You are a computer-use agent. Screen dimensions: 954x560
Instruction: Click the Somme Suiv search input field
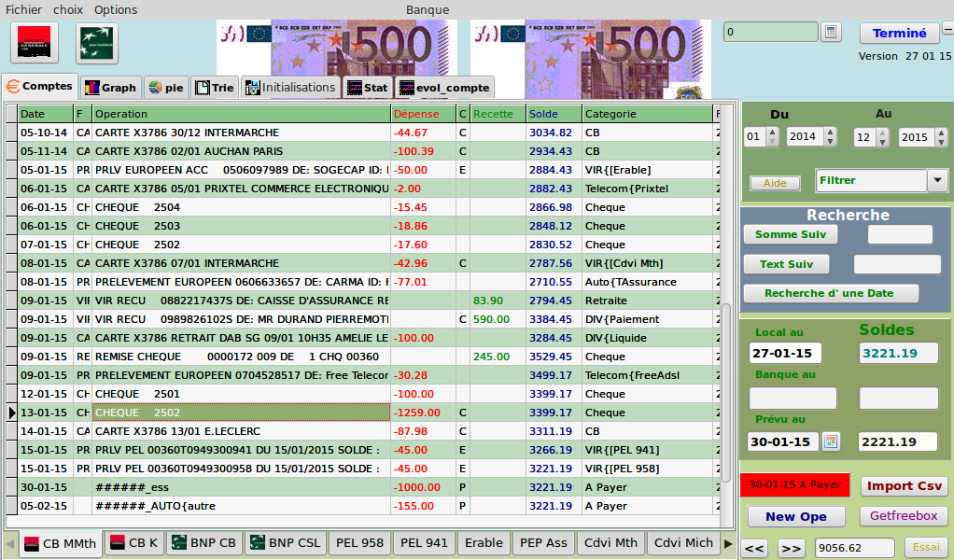(900, 235)
